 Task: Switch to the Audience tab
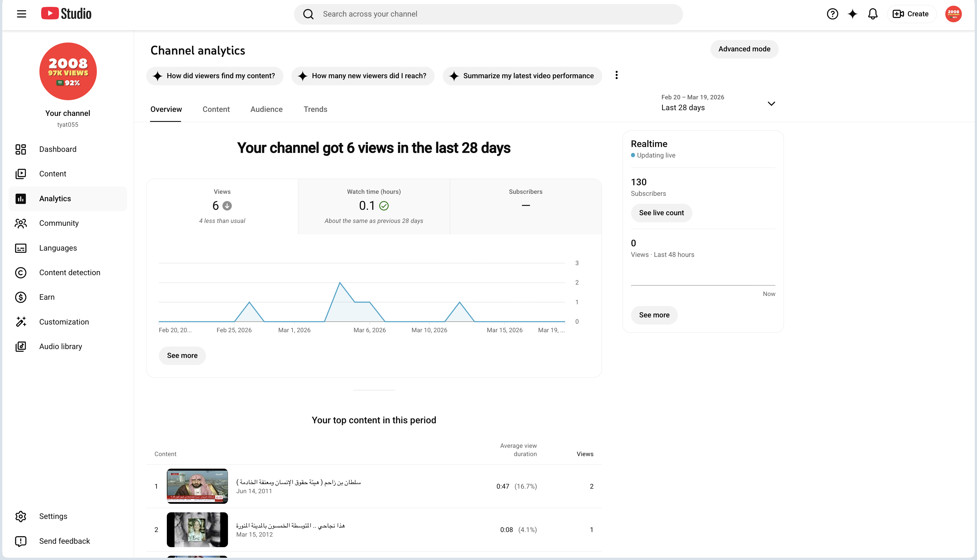click(x=266, y=109)
